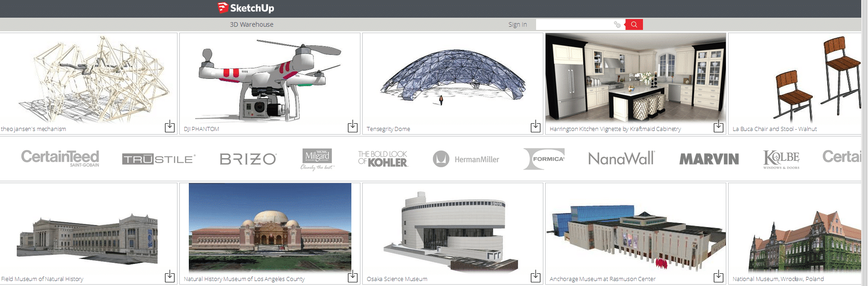Open the Natural History Museum Los Angeles thumbnail
Screen dimensions: 868x286
point(270,228)
